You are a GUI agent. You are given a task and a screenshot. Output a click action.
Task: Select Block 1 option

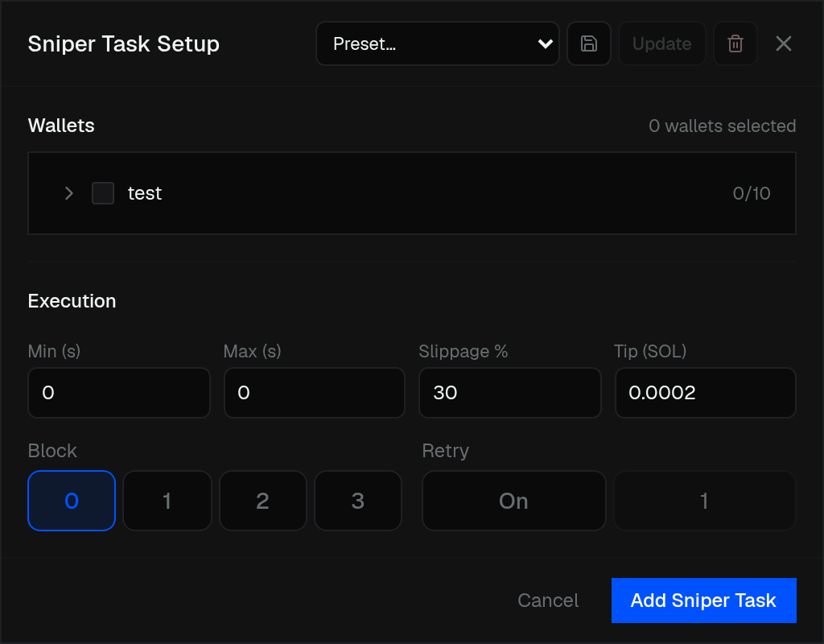[x=167, y=501]
